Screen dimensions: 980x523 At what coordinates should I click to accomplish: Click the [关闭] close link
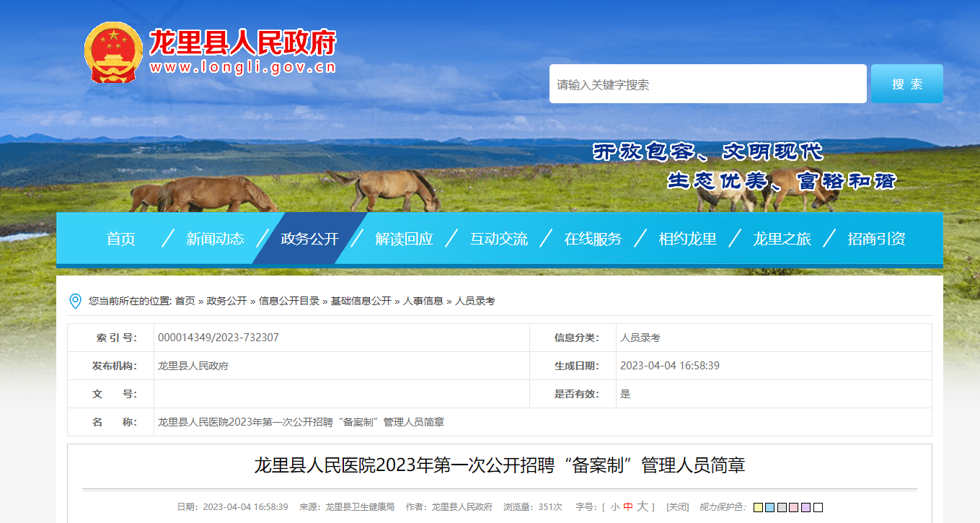[x=678, y=507]
